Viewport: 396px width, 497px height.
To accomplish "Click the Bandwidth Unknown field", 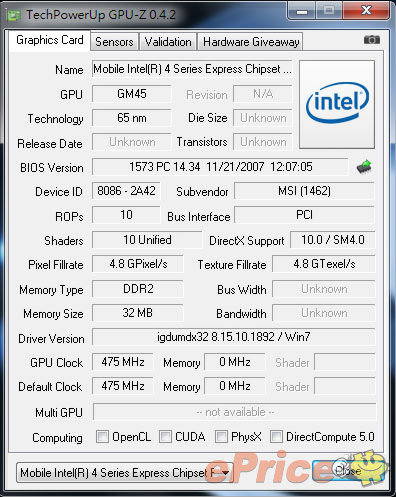I will [x=324, y=313].
